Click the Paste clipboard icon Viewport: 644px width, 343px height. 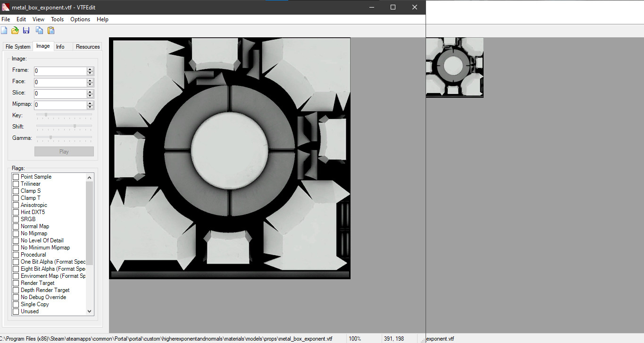(51, 31)
